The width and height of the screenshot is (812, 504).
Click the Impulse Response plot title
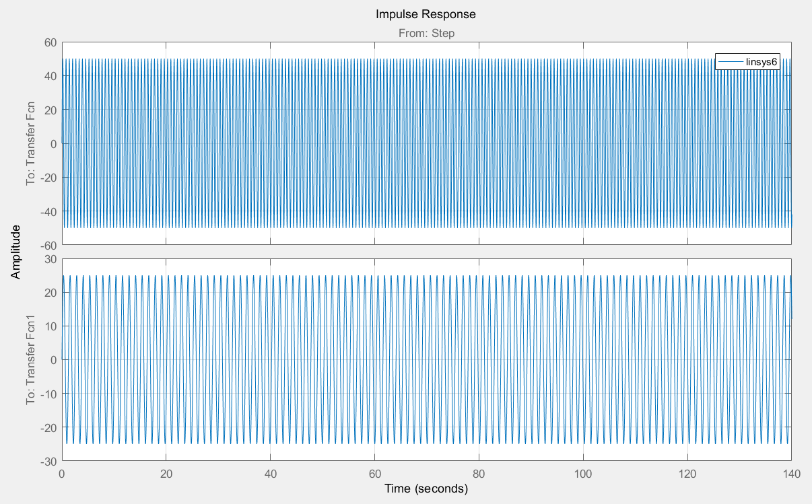(x=426, y=14)
